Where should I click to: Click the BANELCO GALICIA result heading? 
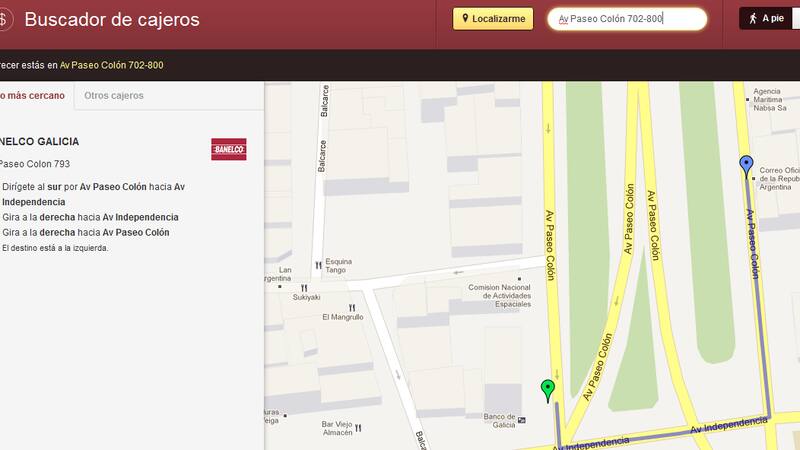(x=40, y=142)
